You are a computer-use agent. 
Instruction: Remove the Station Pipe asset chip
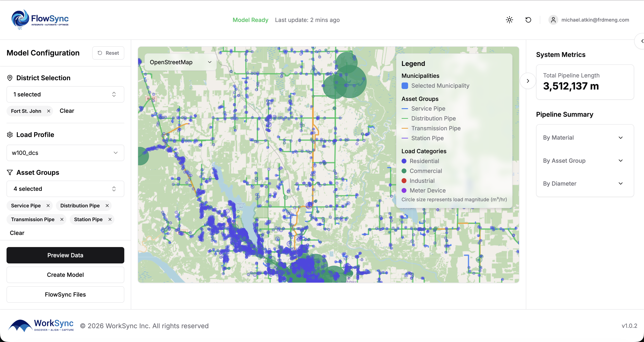pyautogui.click(x=110, y=219)
